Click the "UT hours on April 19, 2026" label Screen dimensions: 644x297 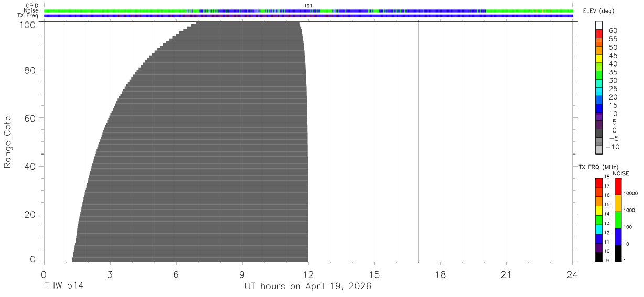(308, 287)
